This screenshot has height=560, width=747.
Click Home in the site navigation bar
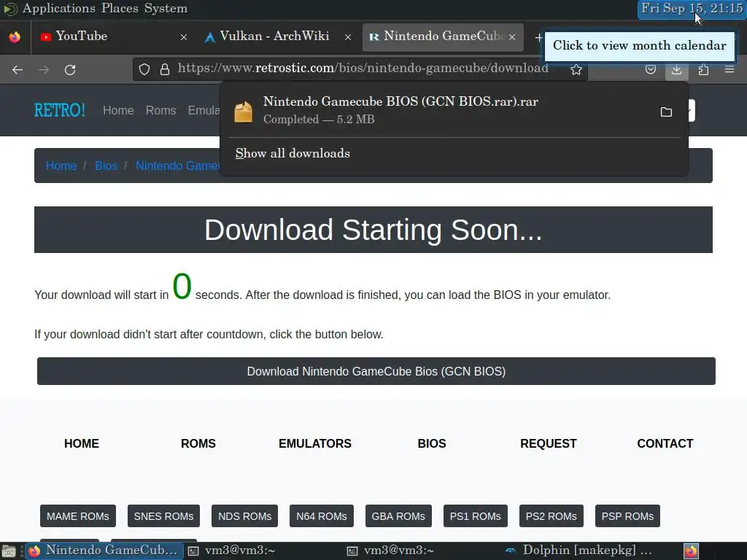point(118,111)
